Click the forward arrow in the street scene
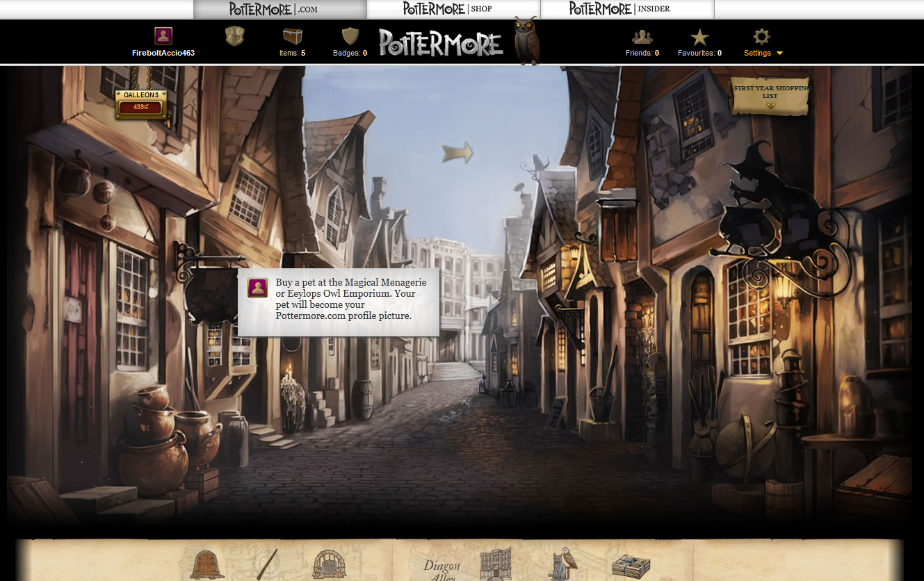 pos(457,152)
